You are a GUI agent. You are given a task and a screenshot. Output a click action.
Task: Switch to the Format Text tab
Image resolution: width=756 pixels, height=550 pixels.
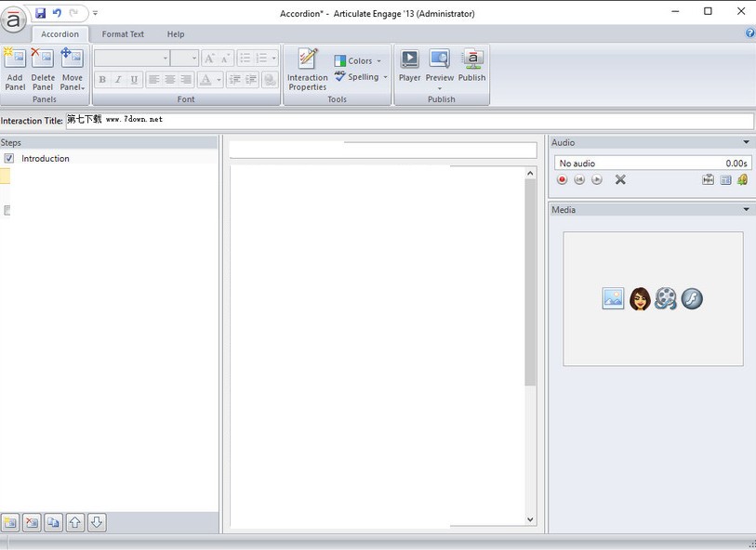click(x=123, y=34)
